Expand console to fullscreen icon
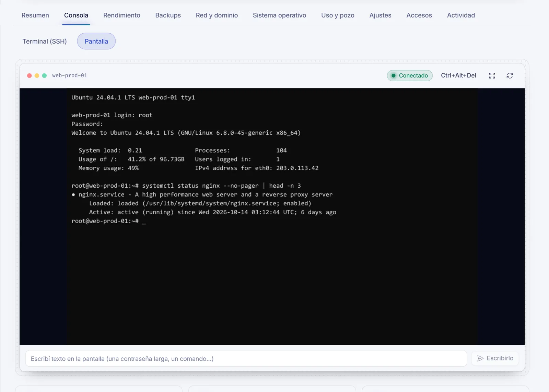 click(492, 75)
